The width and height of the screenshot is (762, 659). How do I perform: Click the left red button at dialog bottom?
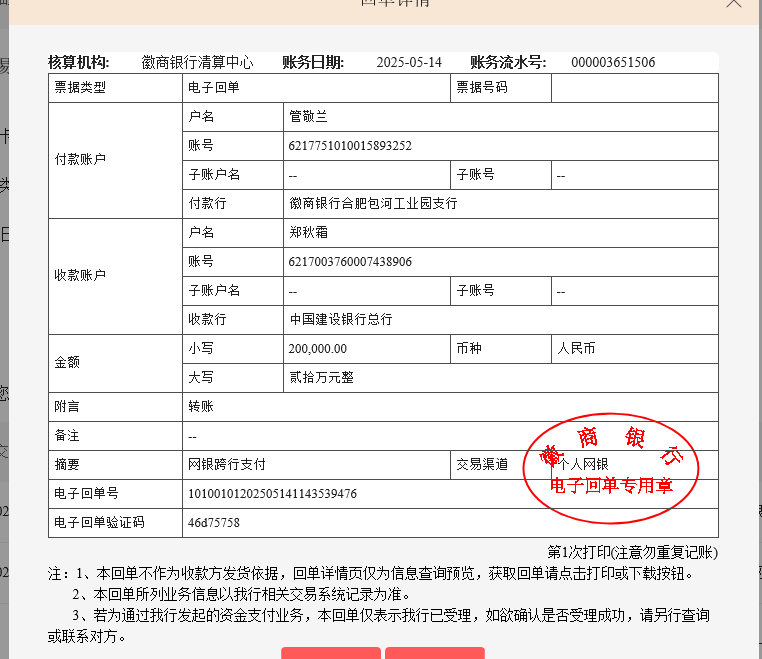point(330,653)
